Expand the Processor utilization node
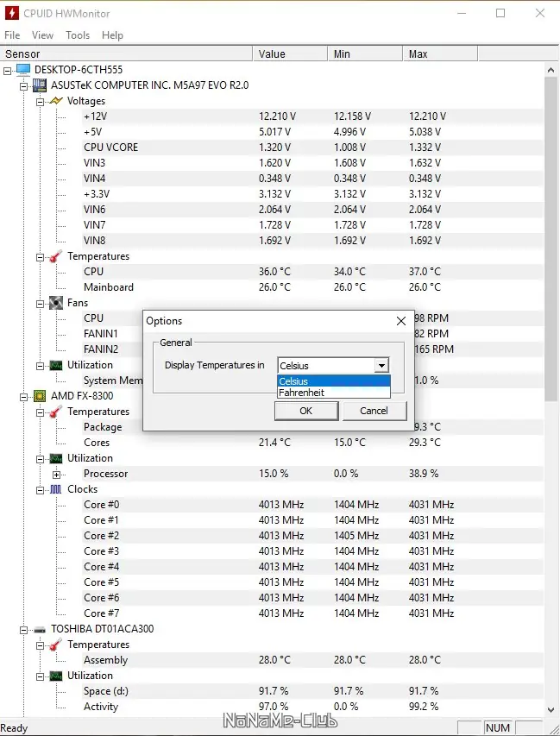This screenshot has height=736, width=560. (57, 475)
